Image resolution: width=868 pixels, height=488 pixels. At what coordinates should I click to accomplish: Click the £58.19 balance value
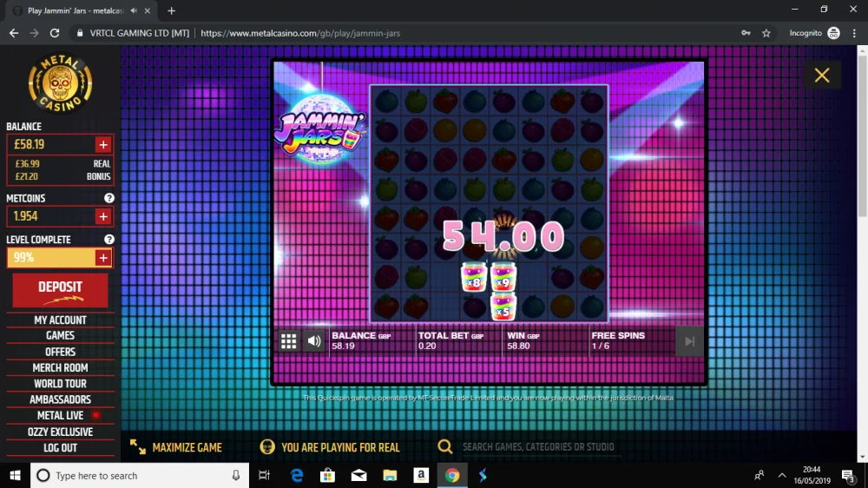tap(30, 144)
